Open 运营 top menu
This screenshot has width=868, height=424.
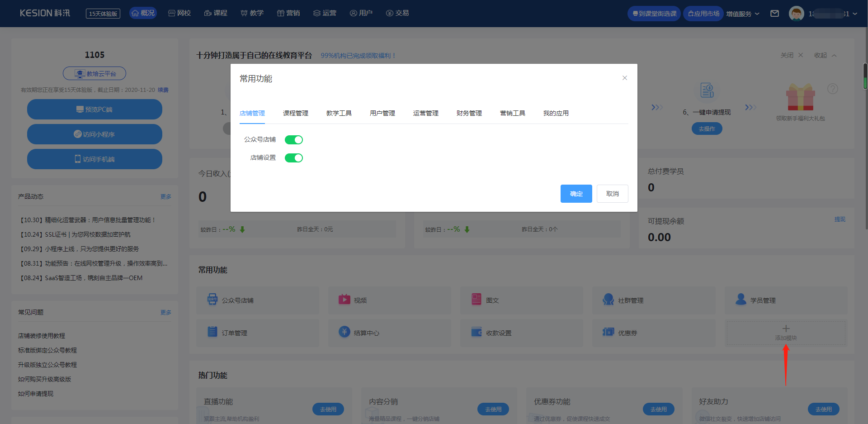pos(325,13)
